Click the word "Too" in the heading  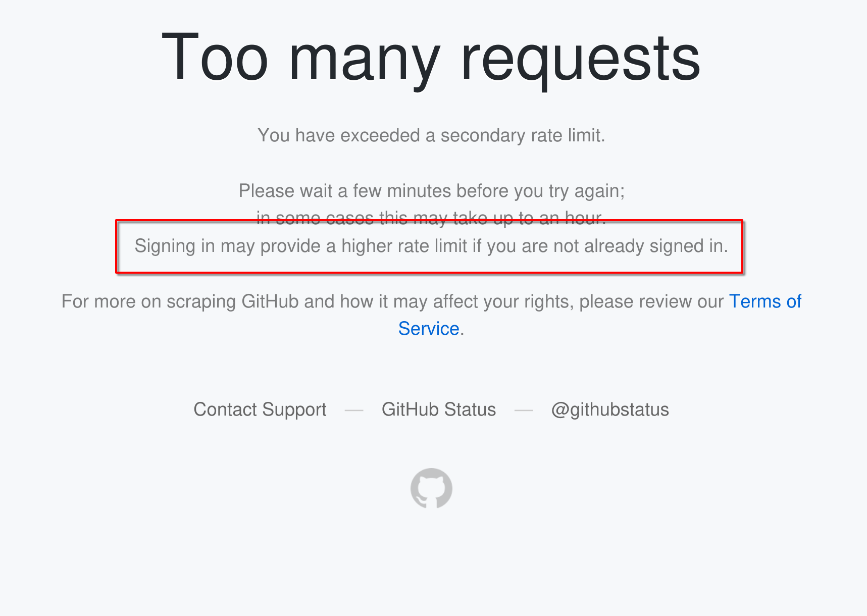tap(215, 57)
